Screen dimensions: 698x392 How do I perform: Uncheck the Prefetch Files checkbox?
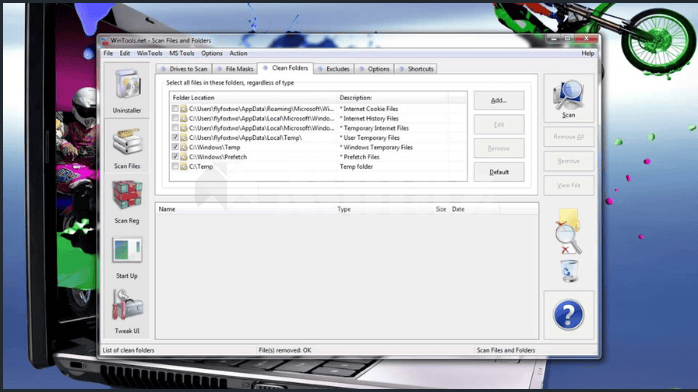pyautogui.click(x=175, y=157)
